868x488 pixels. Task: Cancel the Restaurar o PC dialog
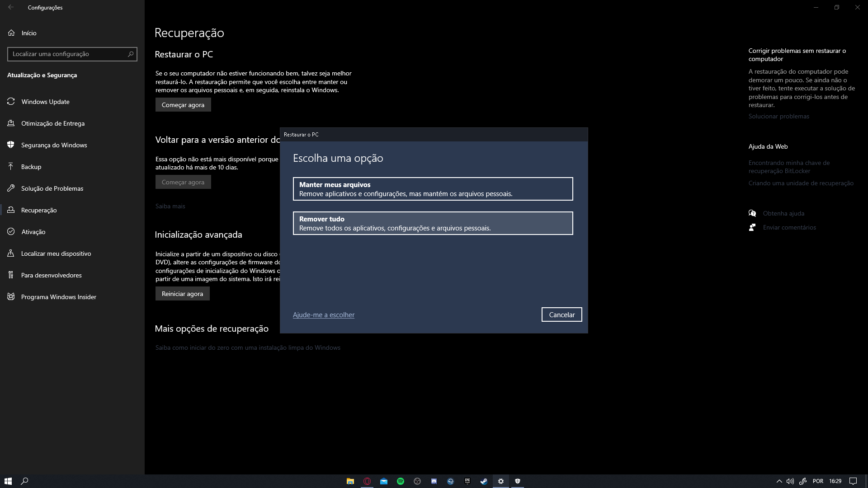point(561,314)
